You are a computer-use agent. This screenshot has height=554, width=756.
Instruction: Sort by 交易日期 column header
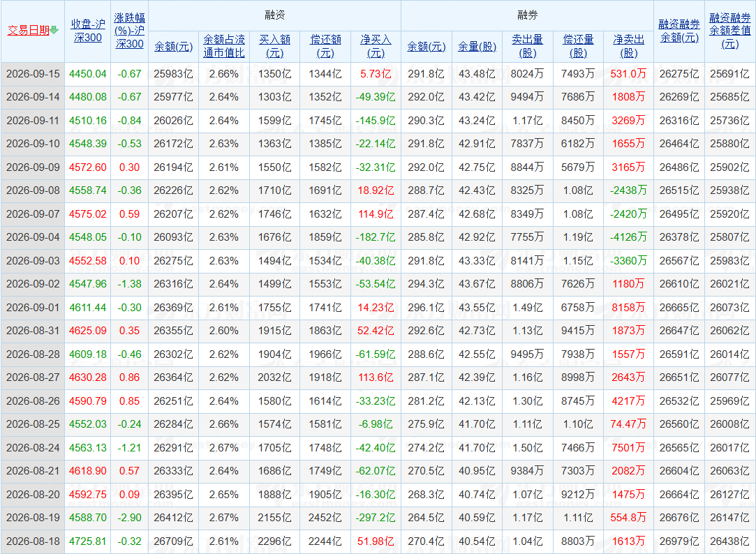tap(29, 30)
